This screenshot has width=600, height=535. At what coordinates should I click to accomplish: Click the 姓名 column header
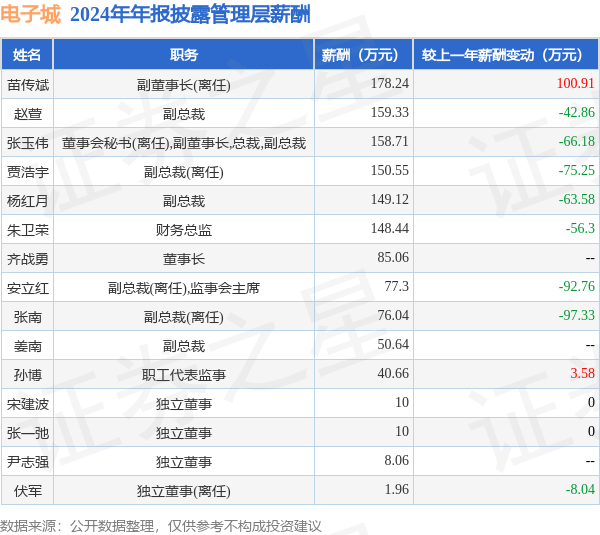pos(27,55)
